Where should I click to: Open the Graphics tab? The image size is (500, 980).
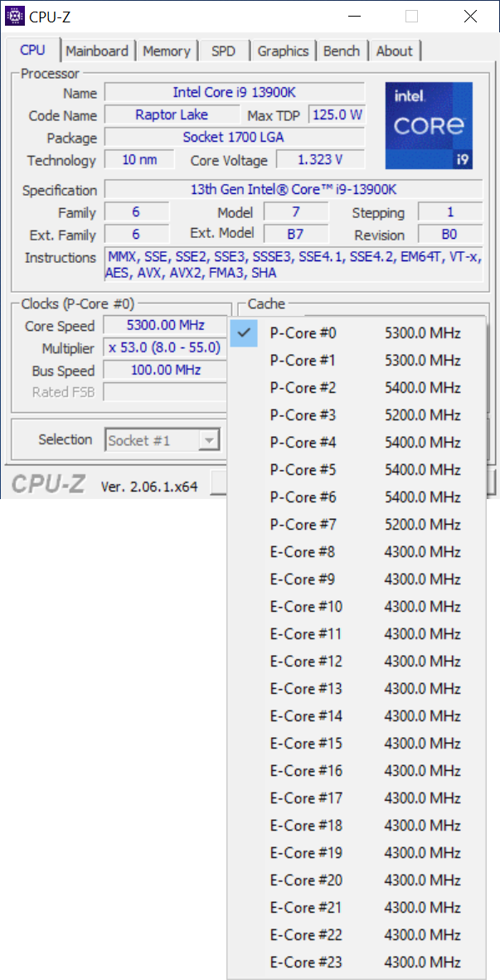(x=283, y=51)
